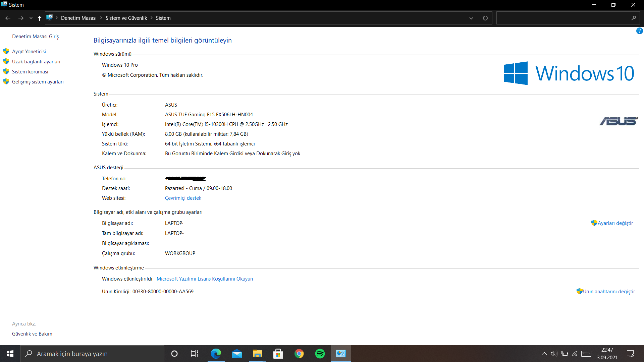
Task: Click Ayarları değiştir link
Action: 615,223
